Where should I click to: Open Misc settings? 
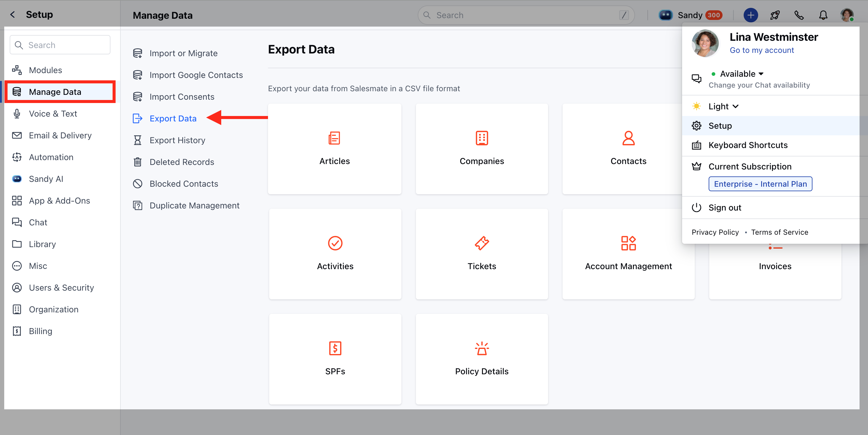60,266
